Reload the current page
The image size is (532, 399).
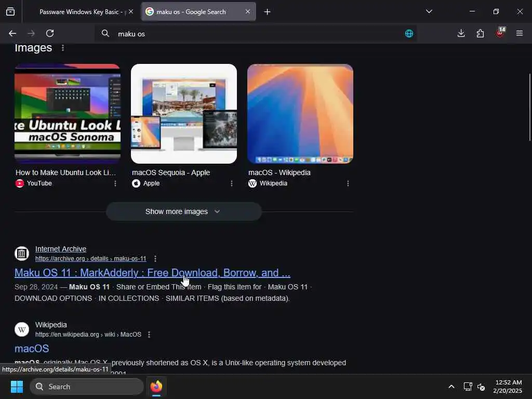50,33
